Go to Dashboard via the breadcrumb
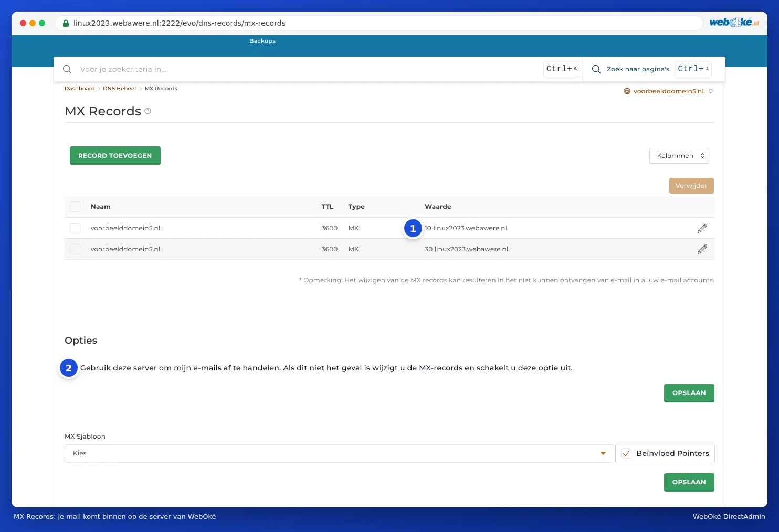Viewport: 779px width, 532px height. pos(80,89)
